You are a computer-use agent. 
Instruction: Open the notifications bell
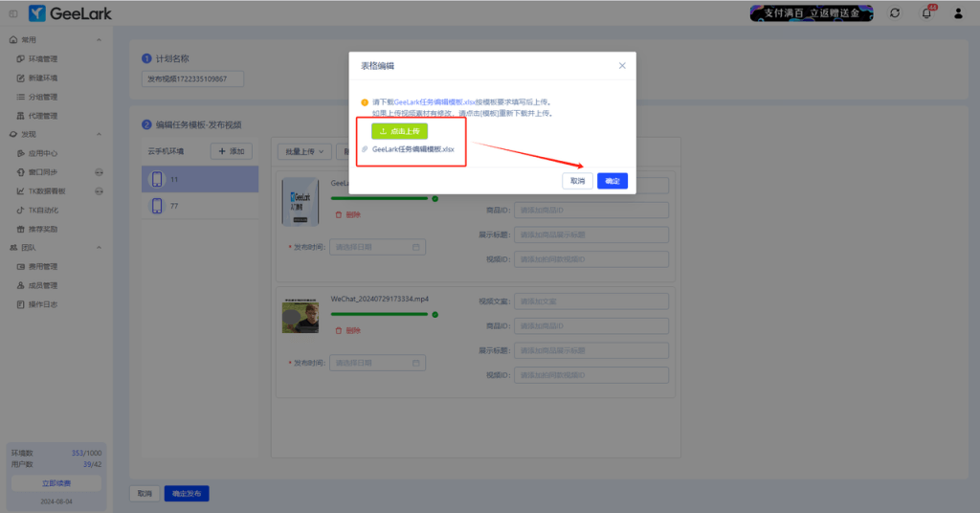coord(926,12)
